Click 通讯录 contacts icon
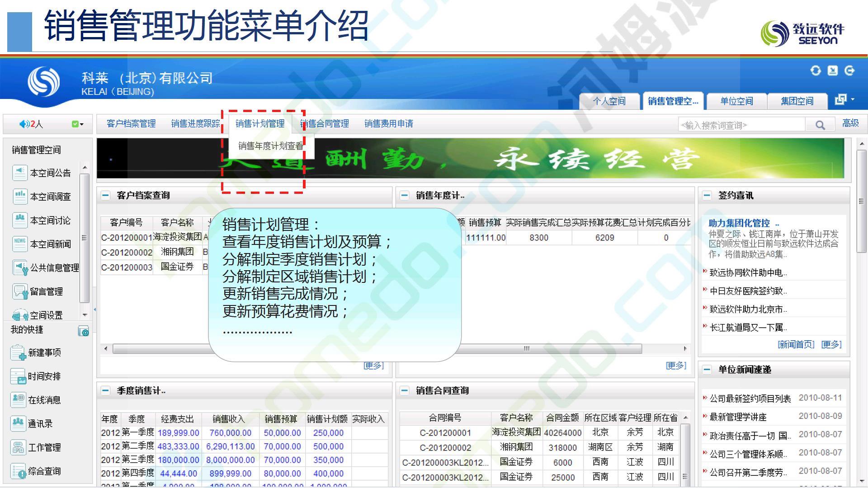 tap(18, 423)
